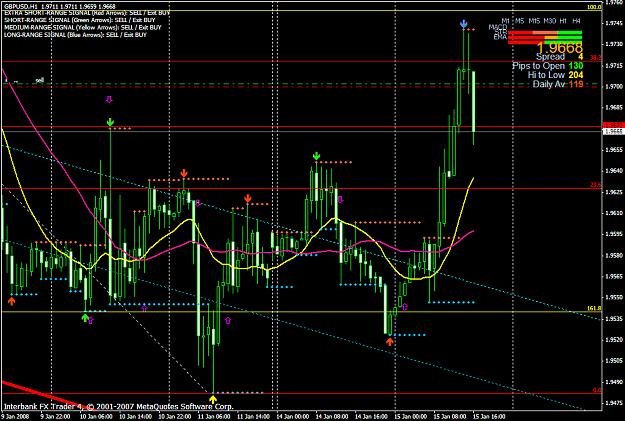Select the EXTRA SHORT-RANGE SIGNAL text line
The width and height of the screenshot is (625, 421).
click(87, 13)
